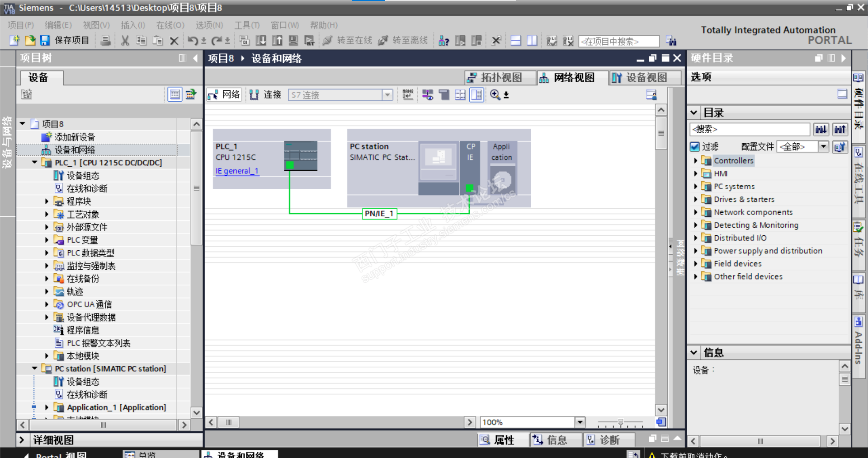868x458 pixels.
Task: Download to device toolbar icon
Action: (261, 41)
